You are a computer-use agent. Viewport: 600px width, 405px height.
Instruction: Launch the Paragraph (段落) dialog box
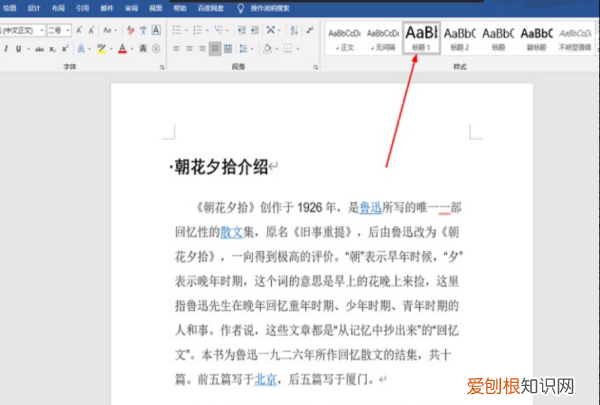click(315, 67)
